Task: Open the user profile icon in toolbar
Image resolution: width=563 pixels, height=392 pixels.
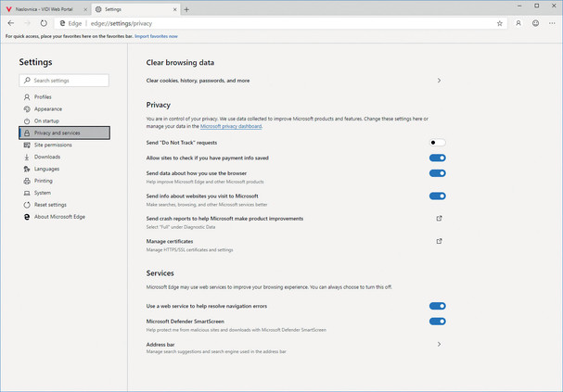Action: click(x=518, y=23)
